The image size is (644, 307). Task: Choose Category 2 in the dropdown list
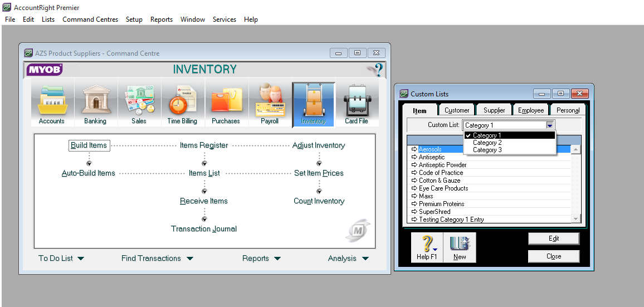509,143
